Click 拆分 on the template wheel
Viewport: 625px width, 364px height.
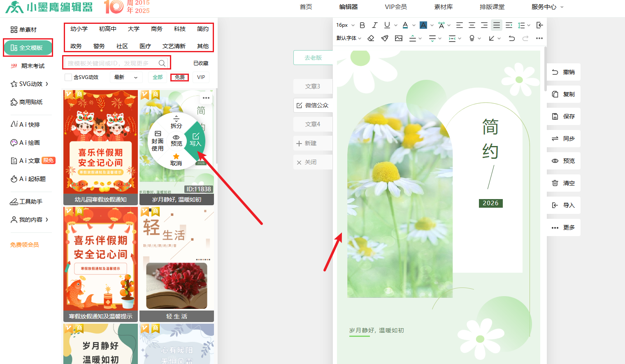[x=176, y=122]
